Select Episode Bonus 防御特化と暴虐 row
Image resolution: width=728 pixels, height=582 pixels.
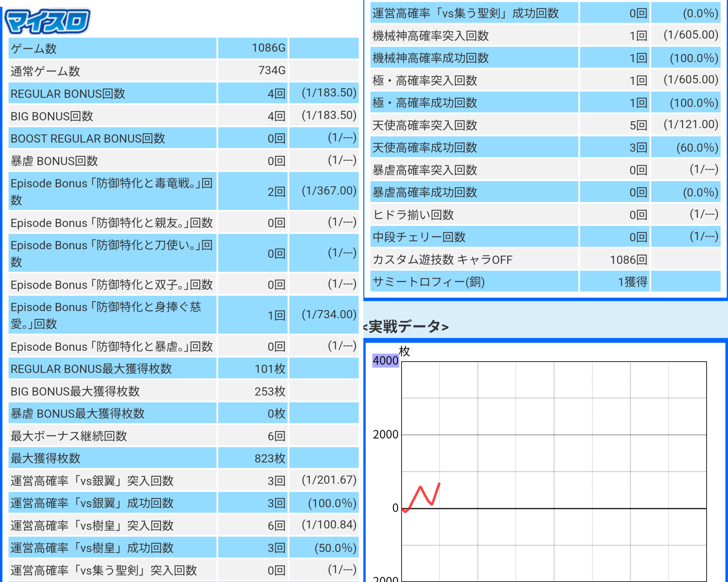(183, 346)
